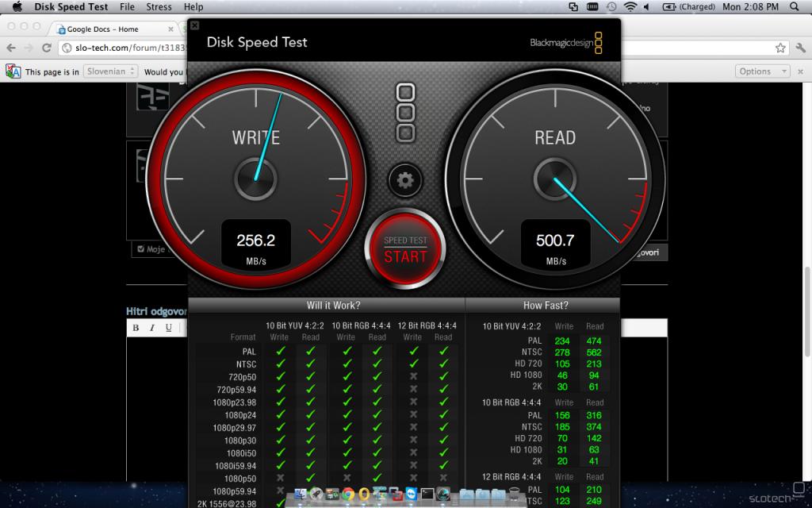Open Finder from the Dock
Image resolution: width=812 pixels, height=508 pixels.
(x=301, y=494)
